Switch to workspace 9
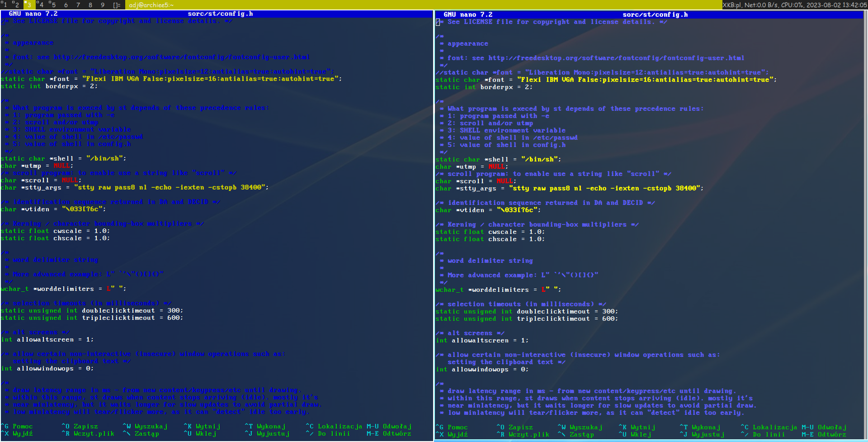The height and width of the screenshot is (442, 868). click(x=103, y=4)
